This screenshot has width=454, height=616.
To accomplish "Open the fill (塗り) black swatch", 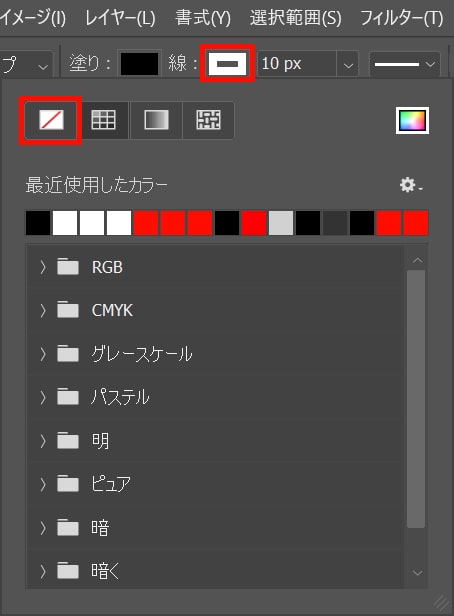I will pos(139,64).
